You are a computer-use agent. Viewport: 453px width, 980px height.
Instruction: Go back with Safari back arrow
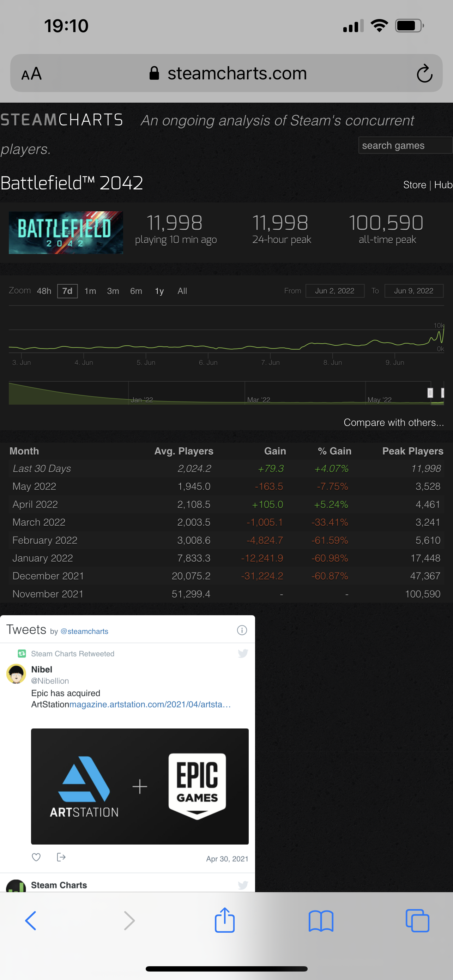pyautogui.click(x=30, y=921)
